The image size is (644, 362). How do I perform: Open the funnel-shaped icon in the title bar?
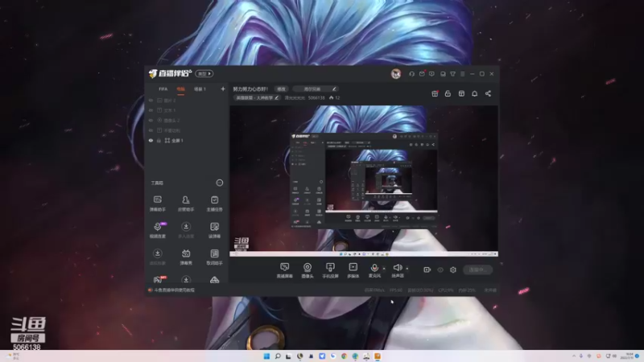click(x=452, y=74)
